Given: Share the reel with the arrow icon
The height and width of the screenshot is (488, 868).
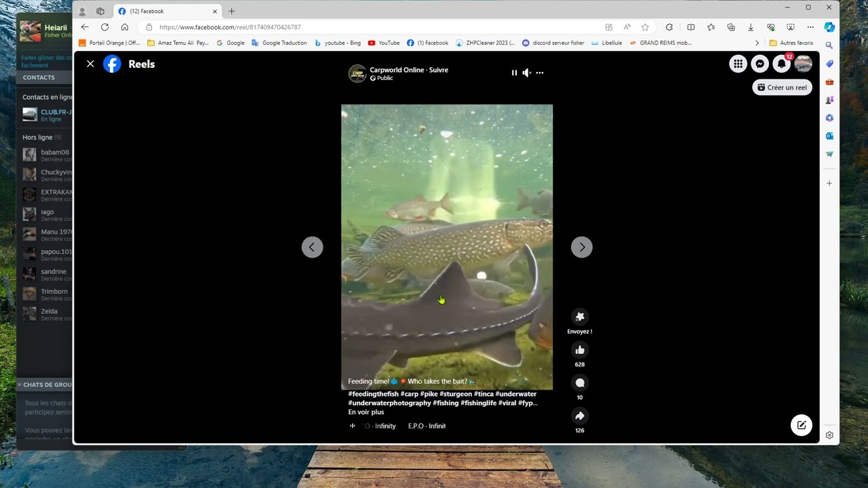Looking at the screenshot, I should click(580, 416).
